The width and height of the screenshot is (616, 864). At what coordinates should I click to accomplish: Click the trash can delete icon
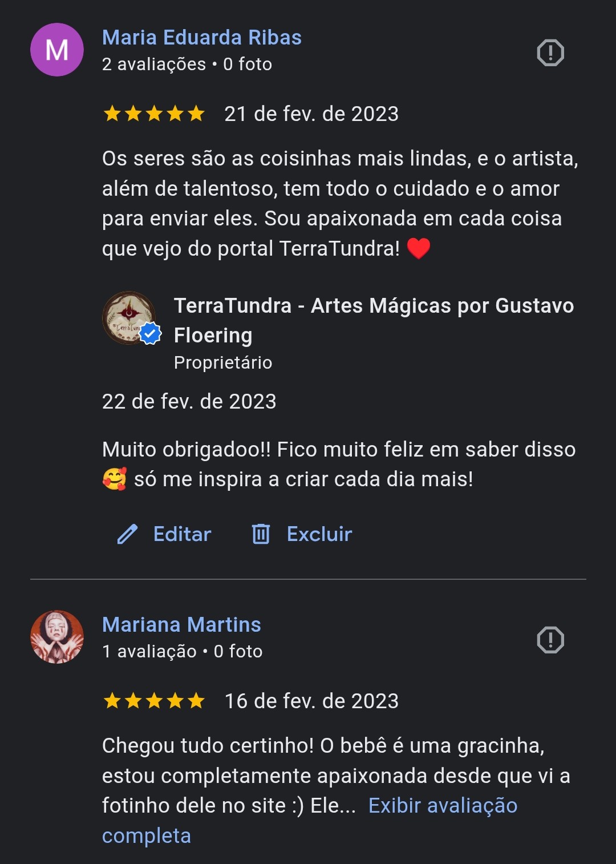[261, 534]
